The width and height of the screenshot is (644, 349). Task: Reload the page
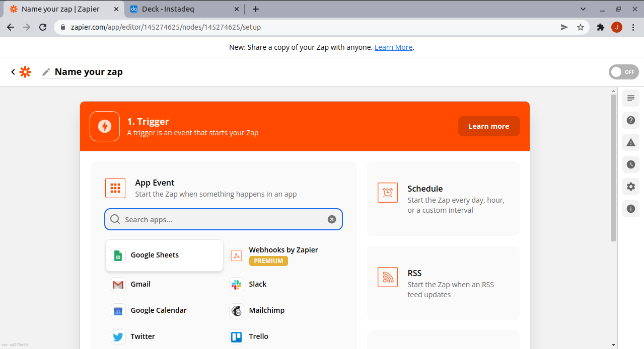pyautogui.click(x=43, y=27)
